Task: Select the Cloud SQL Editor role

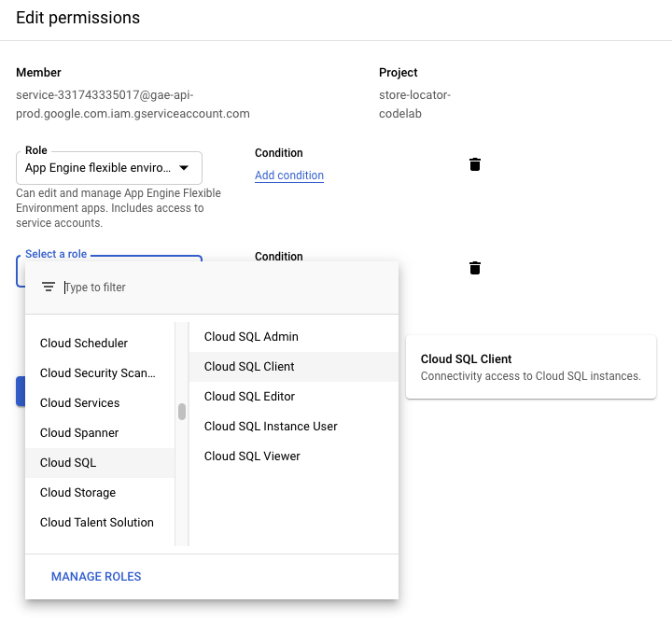Action: coord(249,397)
